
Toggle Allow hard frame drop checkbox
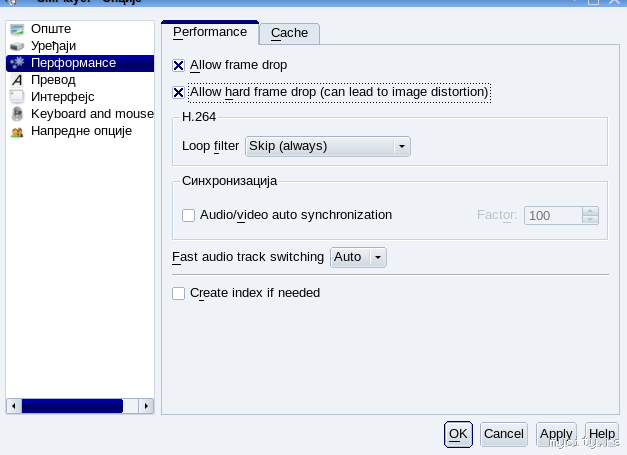point(179,93)
